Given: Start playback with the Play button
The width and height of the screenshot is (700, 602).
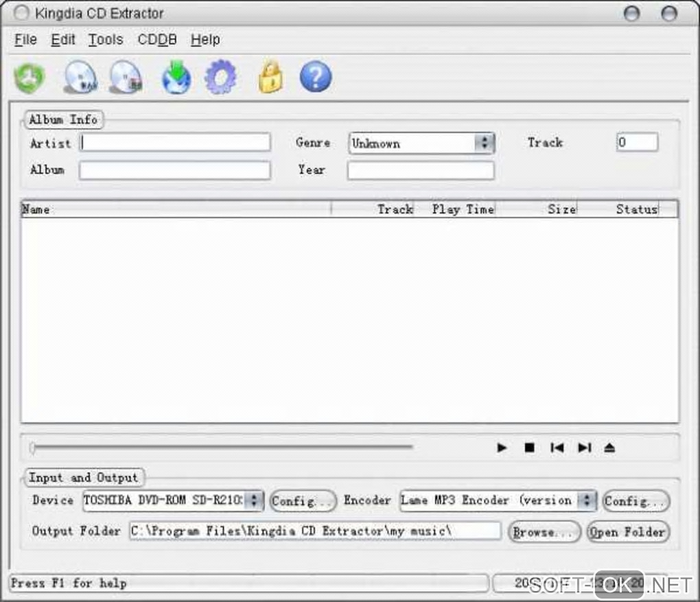Looking at the screenshot, I should click(502, 448).
